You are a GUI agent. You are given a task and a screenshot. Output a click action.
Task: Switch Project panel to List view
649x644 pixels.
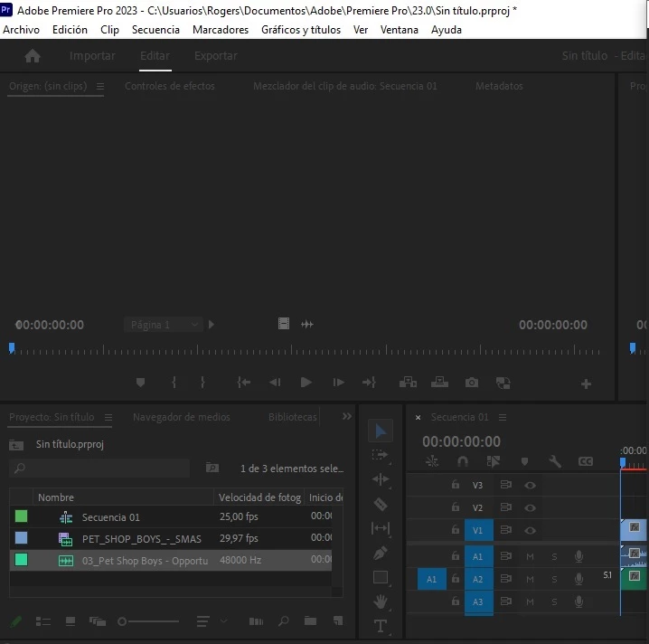[x=43, y=621]
